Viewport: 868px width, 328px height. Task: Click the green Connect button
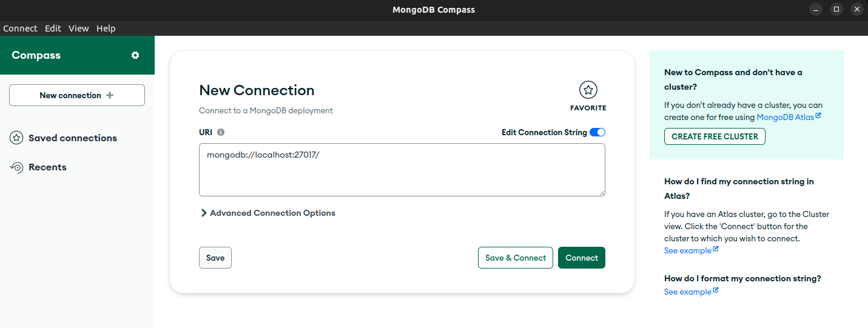pos(582,258)
